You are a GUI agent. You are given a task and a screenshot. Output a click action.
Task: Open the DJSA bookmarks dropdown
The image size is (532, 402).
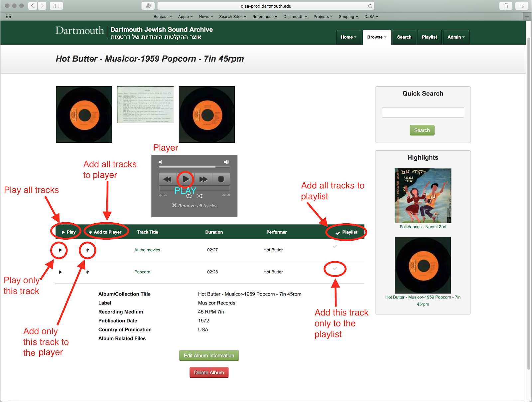[x=371, y=16]
